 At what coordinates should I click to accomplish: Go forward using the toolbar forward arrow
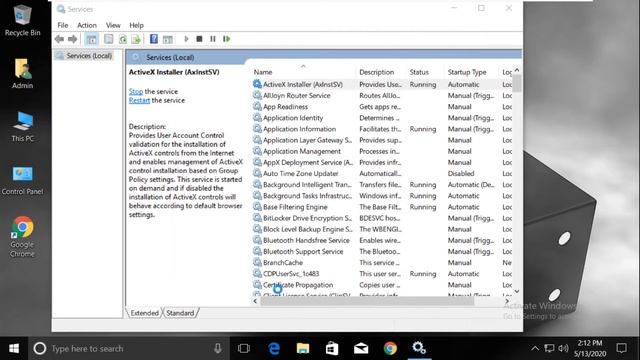click(73, 39)
